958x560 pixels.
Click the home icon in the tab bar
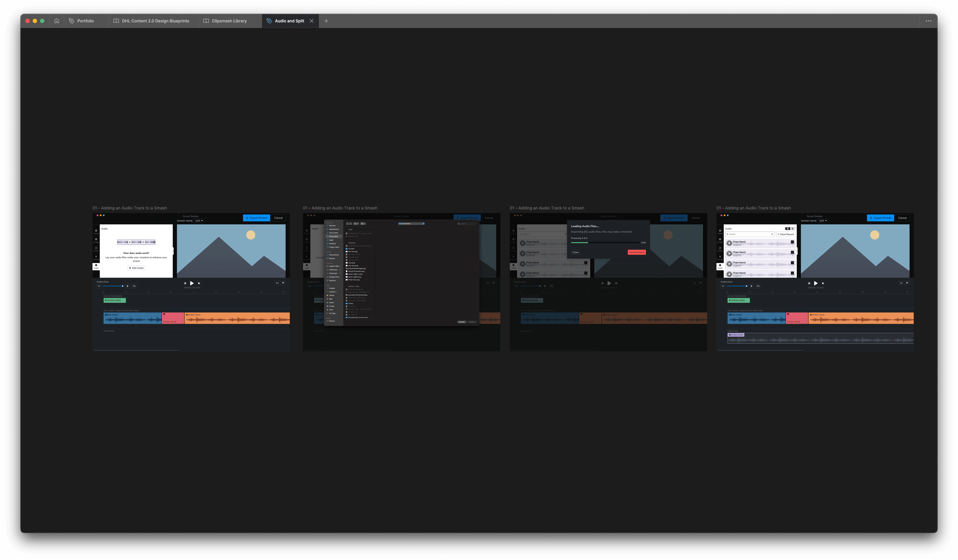point(57,21)
